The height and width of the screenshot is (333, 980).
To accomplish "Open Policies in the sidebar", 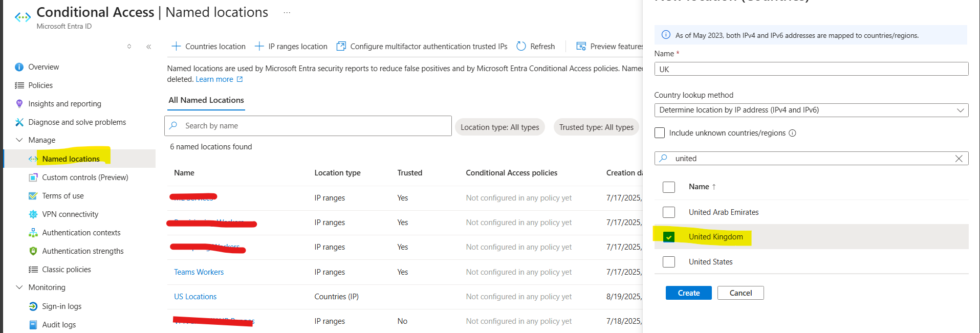I will pyautogui.click(x=40, y=85).
